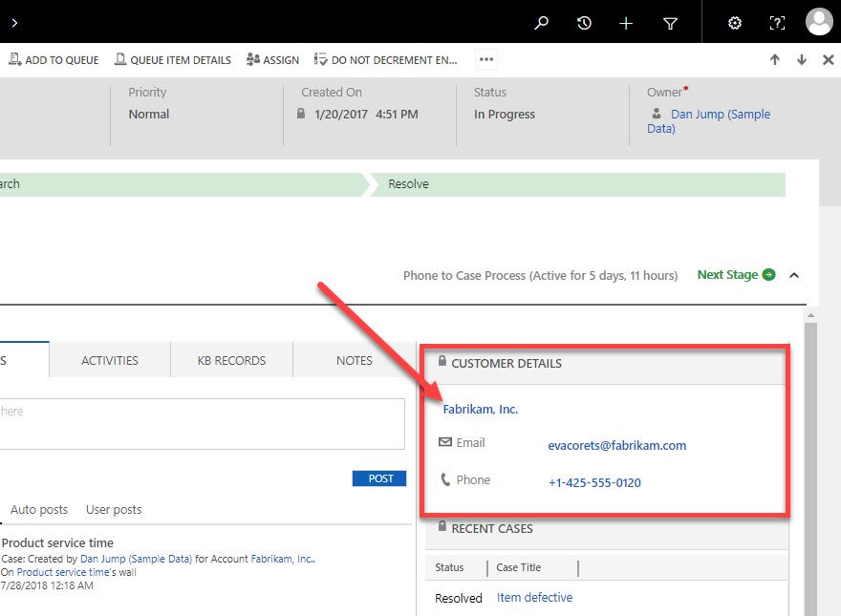Viewport: 841px width, 616px height.
Task: Open the command bar overflow ellipsis
Action: [485, 59]
